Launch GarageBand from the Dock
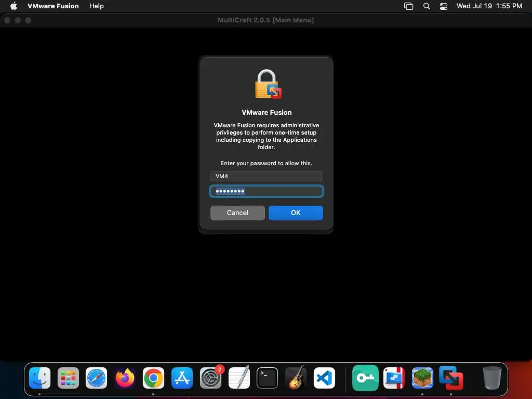The height and width of the screenshot is (399, 532). pyautogui.click(x=296, y=378)
